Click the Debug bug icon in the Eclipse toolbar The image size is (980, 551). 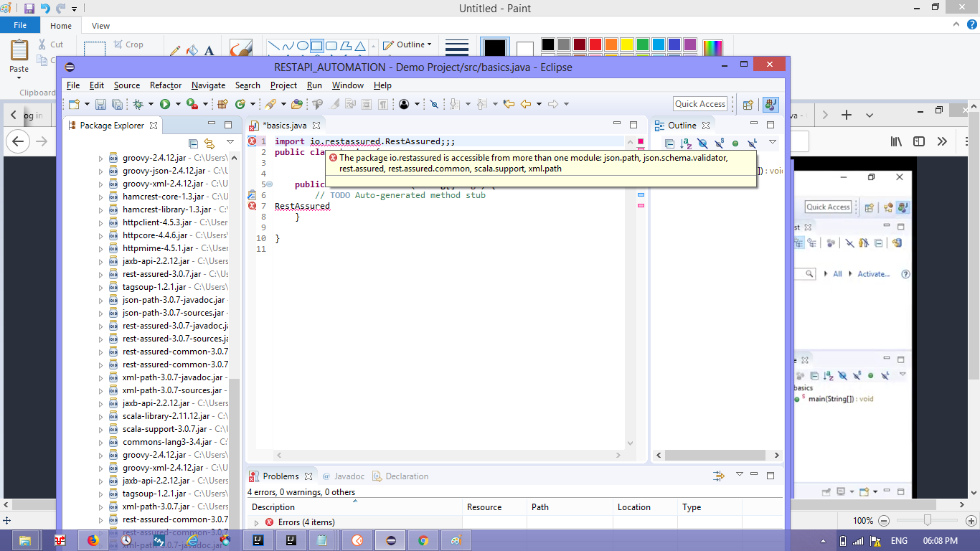pos(138,104)
